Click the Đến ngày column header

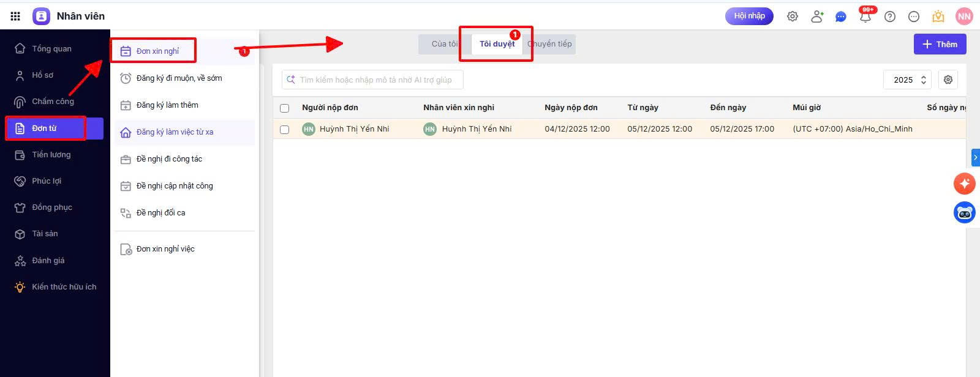(x=728, y=107)
